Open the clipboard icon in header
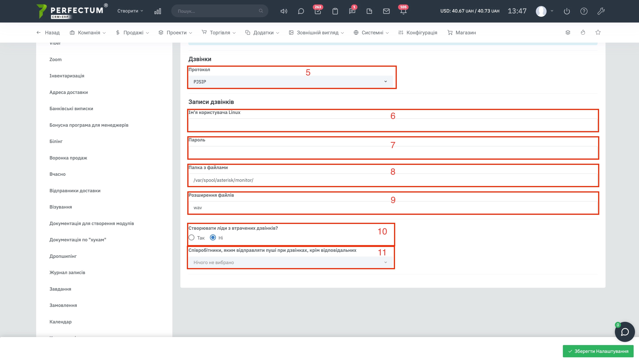This screenshot has width=639, height=364. [x=335, y=11]
